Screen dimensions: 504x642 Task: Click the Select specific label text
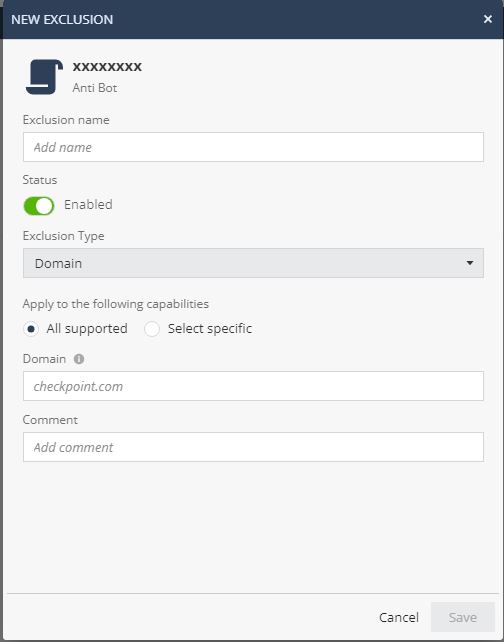pyautogui.click(x=210, y=328)
